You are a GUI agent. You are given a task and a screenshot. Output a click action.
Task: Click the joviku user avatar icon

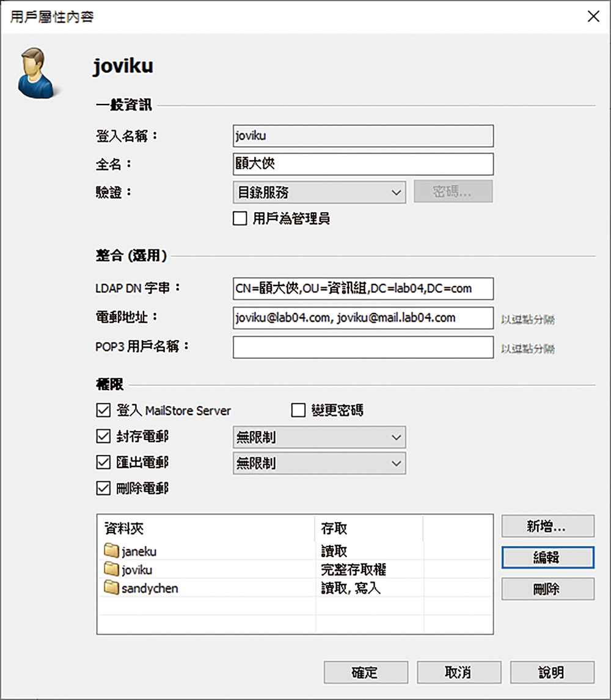pos(38,73)
